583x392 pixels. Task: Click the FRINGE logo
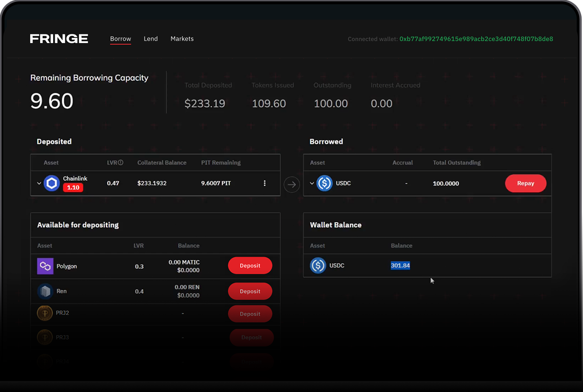[x=59, y=39]
